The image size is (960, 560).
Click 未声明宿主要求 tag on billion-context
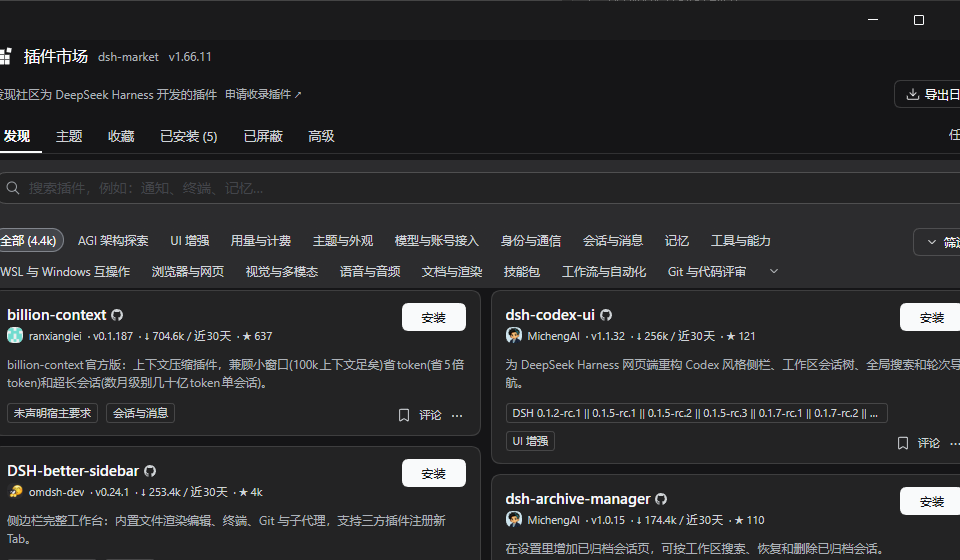pyautogui.click(x=52, y=413)
